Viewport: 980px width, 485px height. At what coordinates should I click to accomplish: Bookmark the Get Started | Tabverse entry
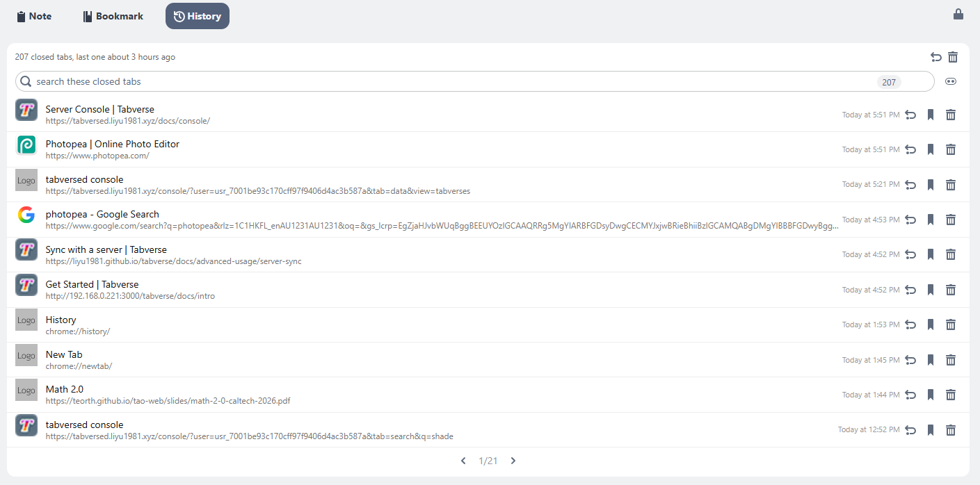tap(931, 290)
